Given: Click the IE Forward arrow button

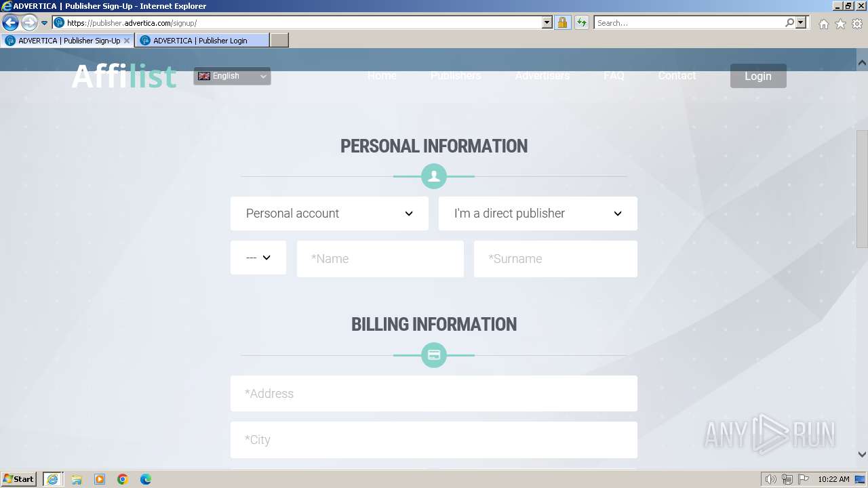Looking at the screenshot, I should click(x=29, y=22).
